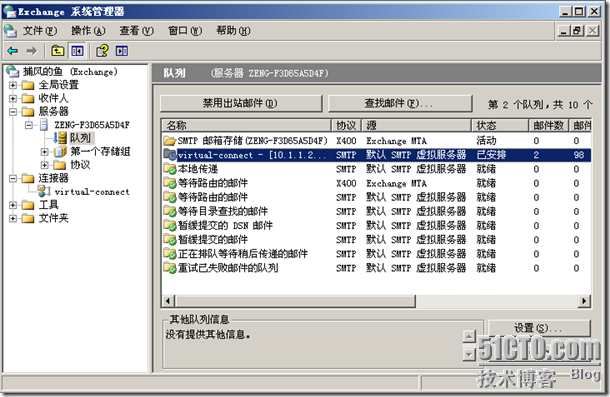Select the 暂缓提交的邮件 queue row
610x397 pixels.
pyautogui.click(x=377, y=240)
